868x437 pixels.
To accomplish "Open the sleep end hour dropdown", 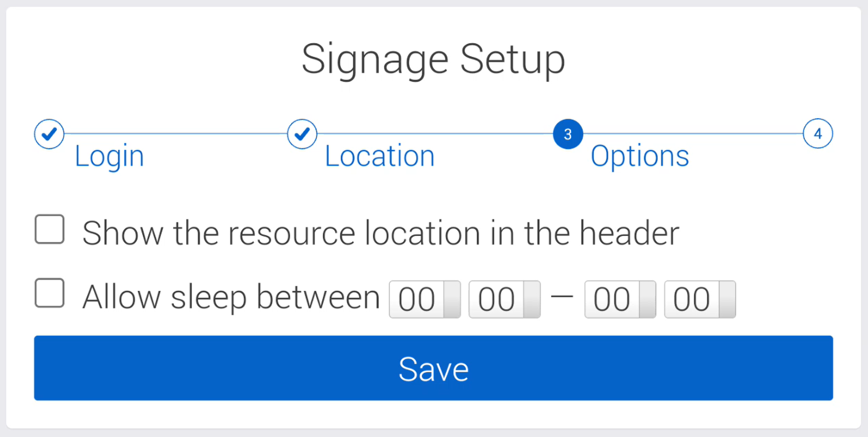I will 620,299.
